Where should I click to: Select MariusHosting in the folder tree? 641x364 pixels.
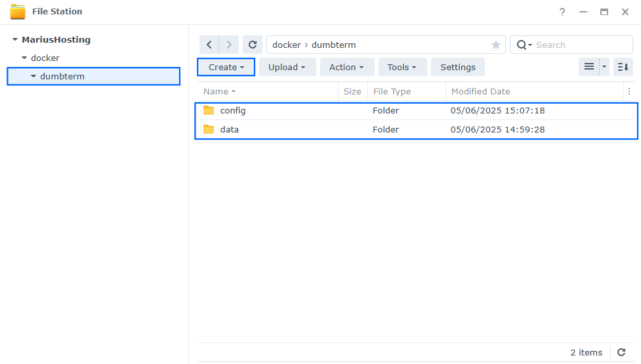point(56,39)
